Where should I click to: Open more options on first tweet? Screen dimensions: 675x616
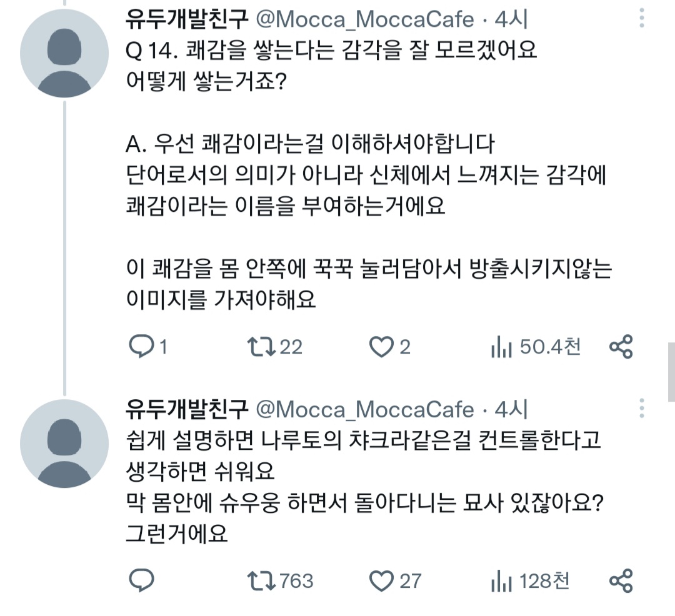click(x=642, y=19)
